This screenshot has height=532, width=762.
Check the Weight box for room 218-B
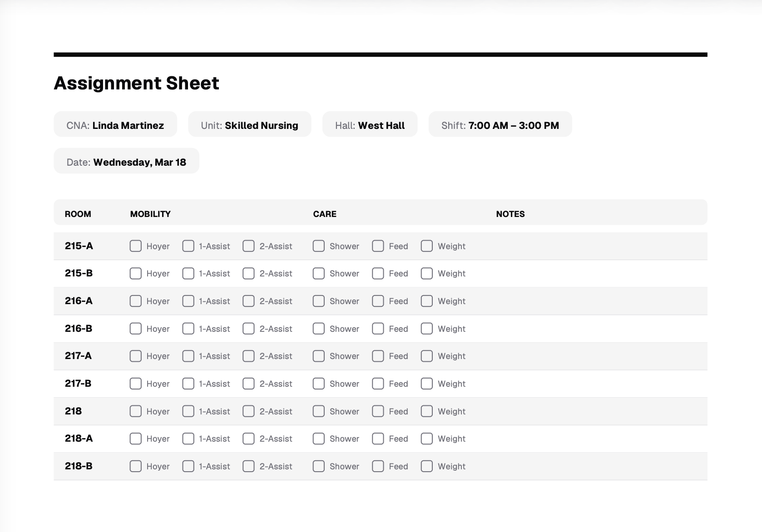click(426, 466)
